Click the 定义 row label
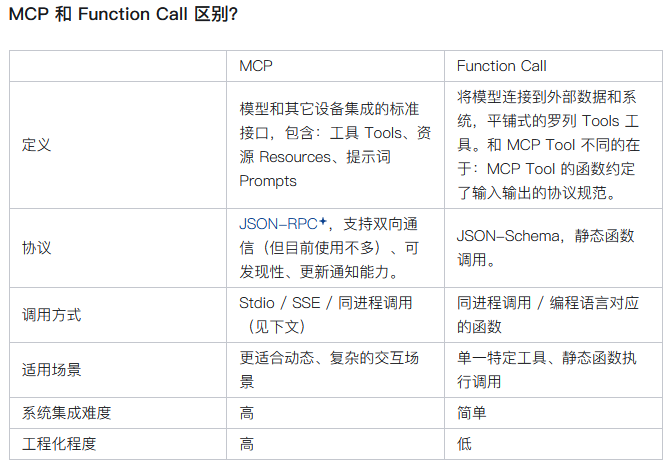 pyautogui.click(x=36, y=144)
